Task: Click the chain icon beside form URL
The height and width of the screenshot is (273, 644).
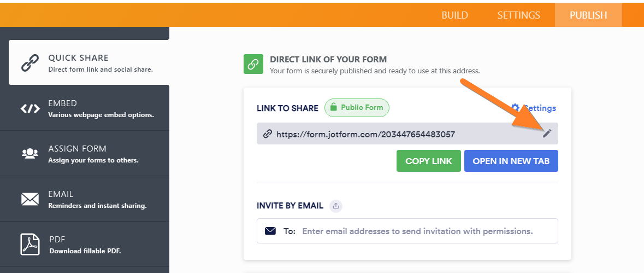Action: (267, 134)
